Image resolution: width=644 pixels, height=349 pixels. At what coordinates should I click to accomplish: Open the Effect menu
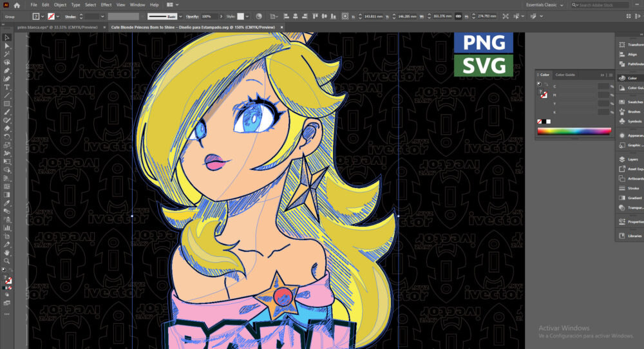point(106,5)
